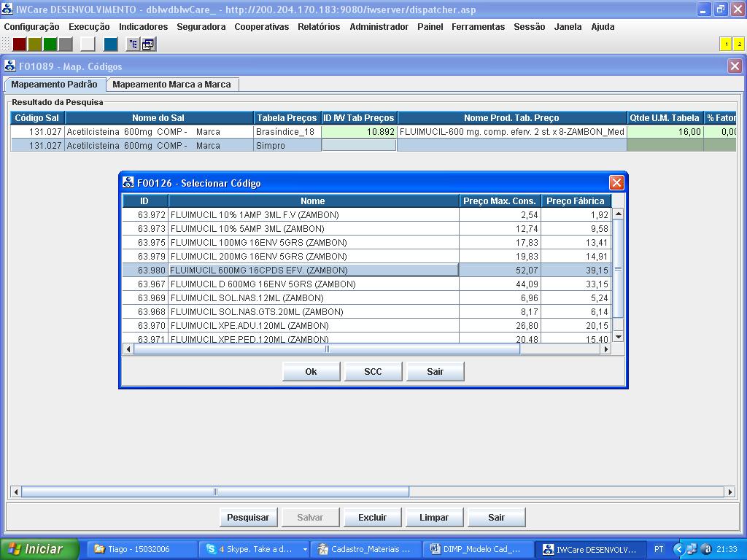This screenshot has height=560, width=747.
Task: Click the empty ID IW Tab Preços cell in Simpro row
Action: [360, 145]
